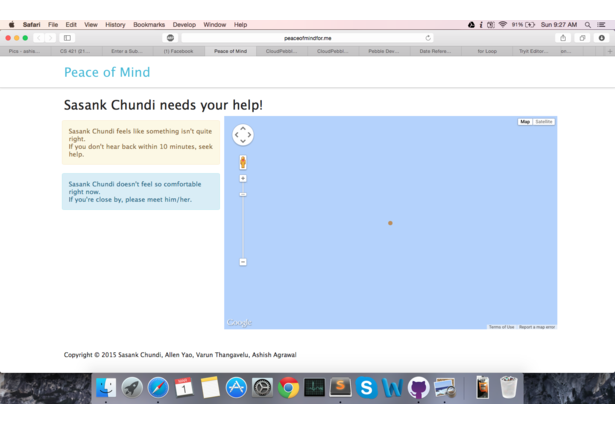This screenshot has width=615, height=424.
Task: Open Spotlight search in menu bar
Action: pos(588,24)
